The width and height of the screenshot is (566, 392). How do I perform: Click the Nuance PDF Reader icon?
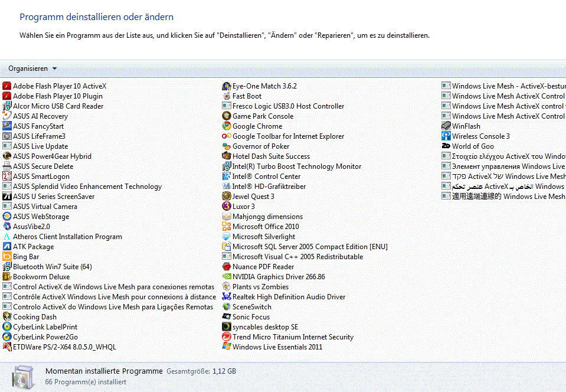tap(226, 267)
